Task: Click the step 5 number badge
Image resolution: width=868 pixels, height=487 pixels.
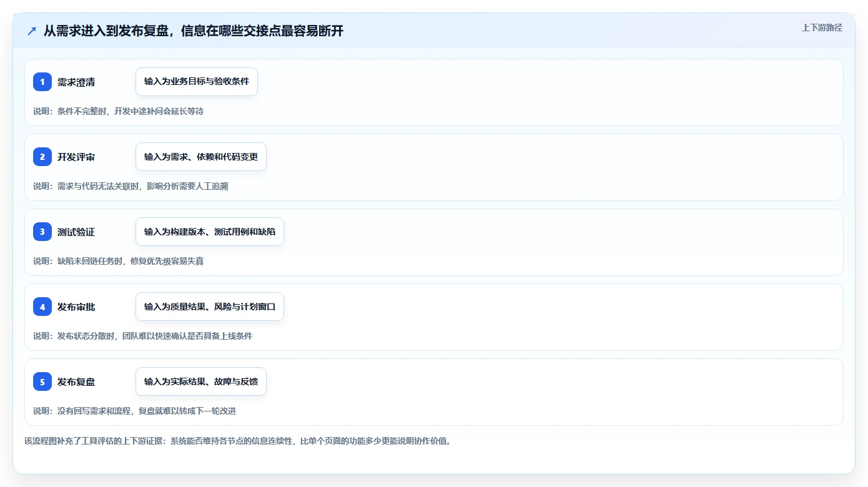Action: pos(42,381)
